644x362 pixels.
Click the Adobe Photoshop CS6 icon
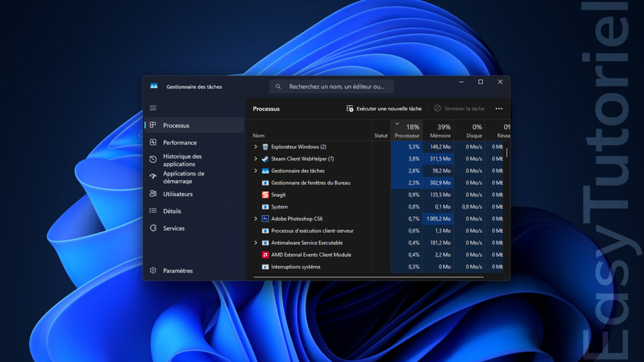click(x=265, y=219)
